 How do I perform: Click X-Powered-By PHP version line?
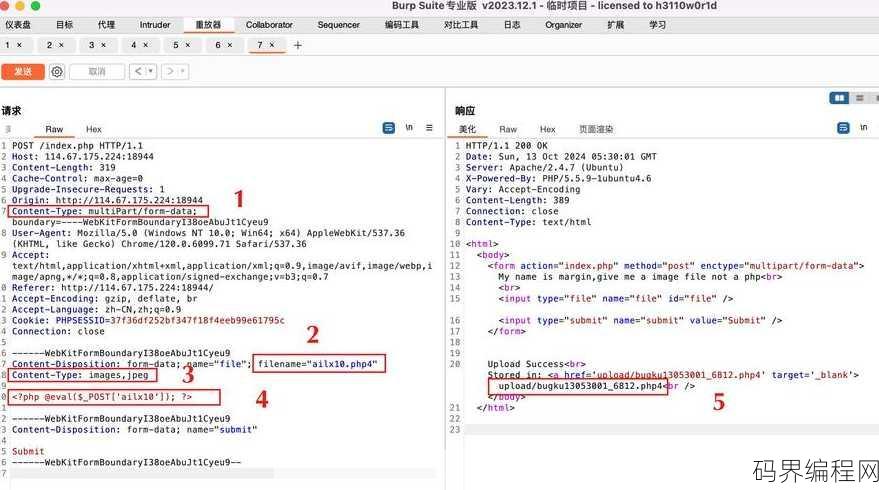[x=558, y=178]
